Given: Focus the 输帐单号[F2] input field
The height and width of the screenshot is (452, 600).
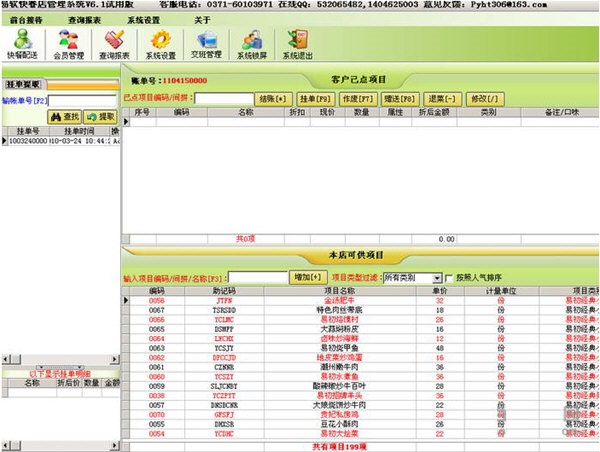Looking at the screenshot, I should (82, 101).
